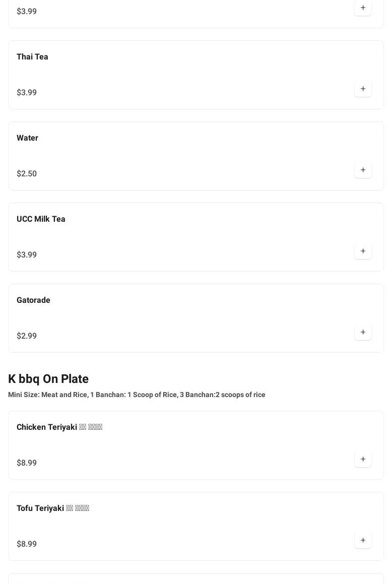Image resolution: width=392 pixels, height=584 pixels.
Task: Click the plus icon for Water
Action: (363, 170)
